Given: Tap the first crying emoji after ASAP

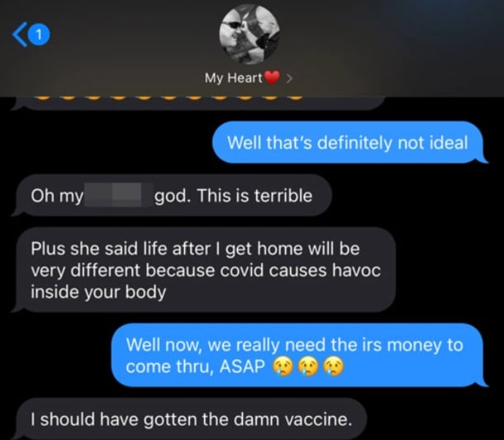Looking at the screenshot, I should point(283,367).
